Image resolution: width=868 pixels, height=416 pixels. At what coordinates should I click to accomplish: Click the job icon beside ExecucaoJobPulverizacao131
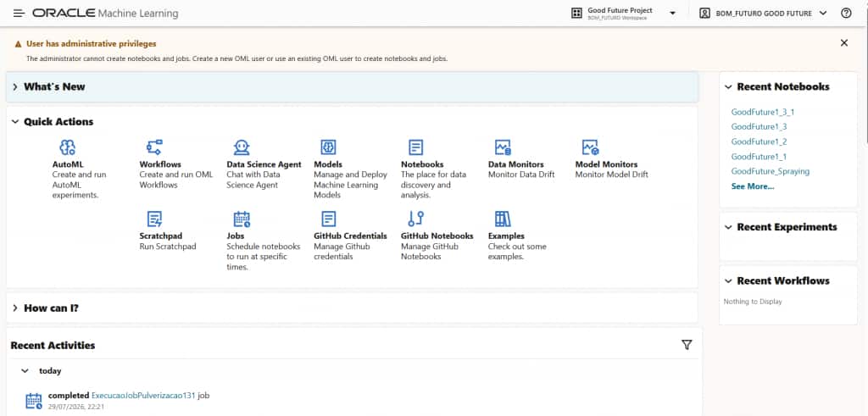point(34,401)
